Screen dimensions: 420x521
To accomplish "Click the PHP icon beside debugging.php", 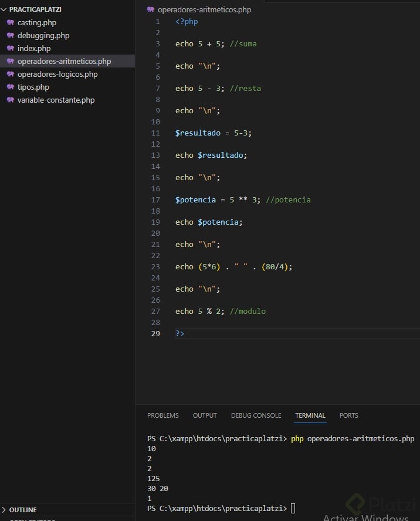I will point(10,35).
